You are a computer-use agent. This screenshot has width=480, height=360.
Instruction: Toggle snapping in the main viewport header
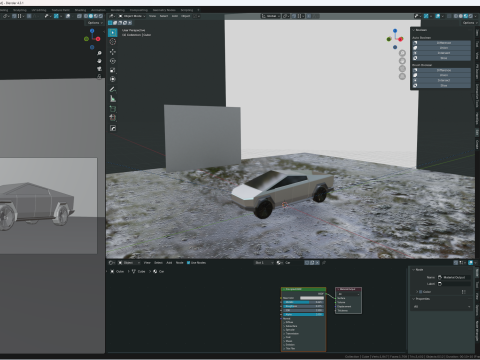(x=294, y=16)
